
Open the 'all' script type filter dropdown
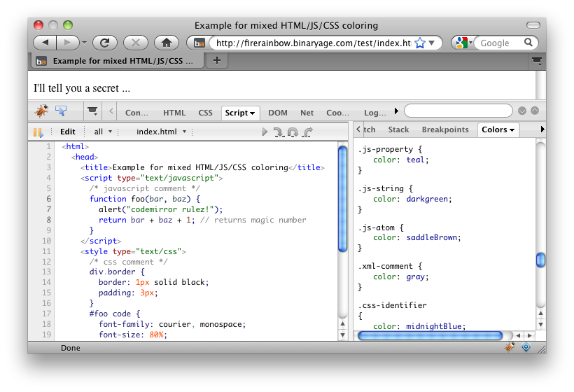pos(103,132)
